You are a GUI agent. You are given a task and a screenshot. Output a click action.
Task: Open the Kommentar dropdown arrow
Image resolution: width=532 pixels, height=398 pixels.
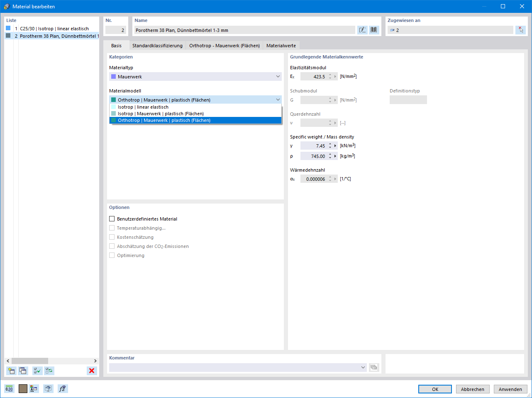coord(363,367)
